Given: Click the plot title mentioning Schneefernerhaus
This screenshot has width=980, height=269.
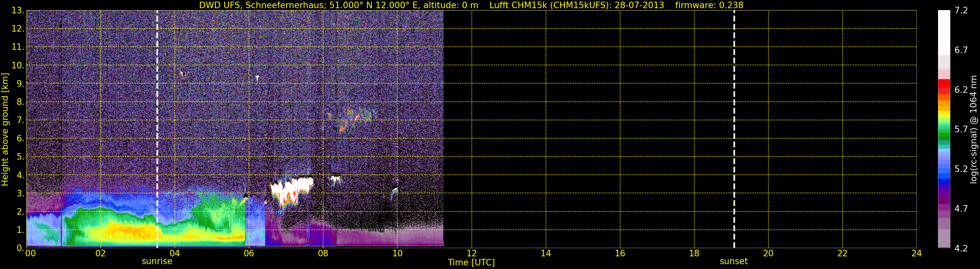Looking at the screenshot, I should (339, 5).
